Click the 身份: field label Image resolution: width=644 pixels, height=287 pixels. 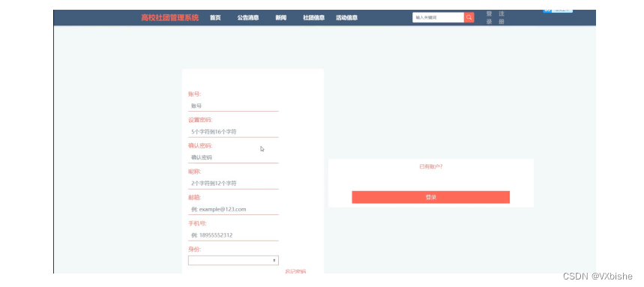click(195, 250)
